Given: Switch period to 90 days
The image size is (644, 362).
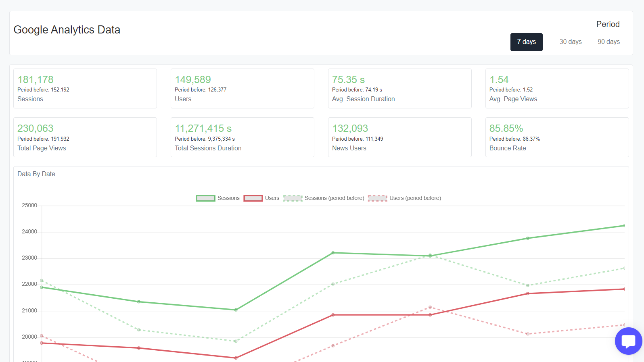Looking at the screenshot, I should point(608,42).
